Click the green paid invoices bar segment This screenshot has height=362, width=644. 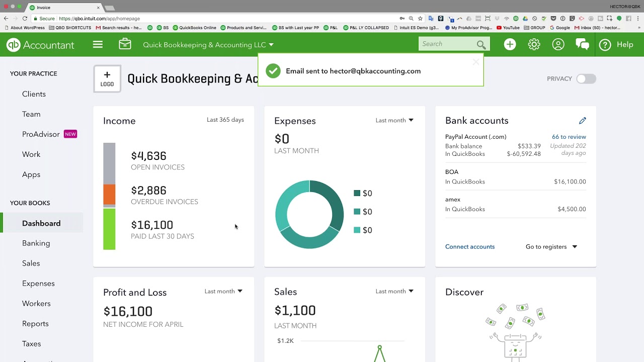[x=109, y=229]
